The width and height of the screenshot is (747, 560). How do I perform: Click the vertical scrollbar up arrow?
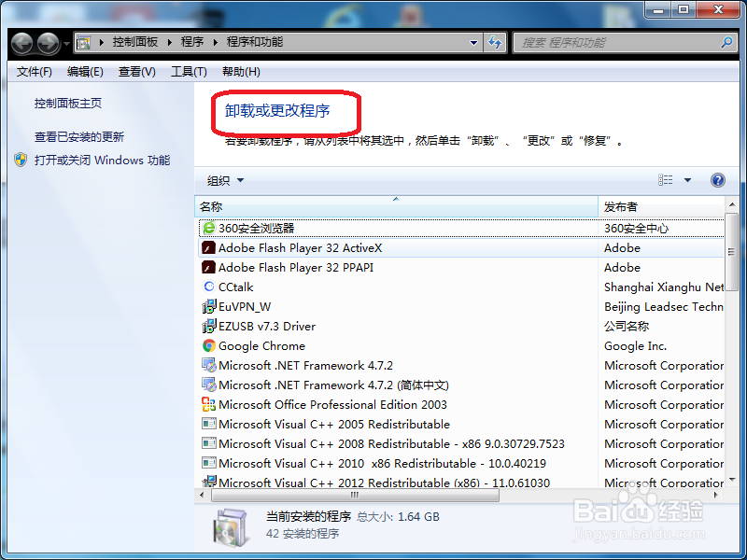tap(731, 204)
